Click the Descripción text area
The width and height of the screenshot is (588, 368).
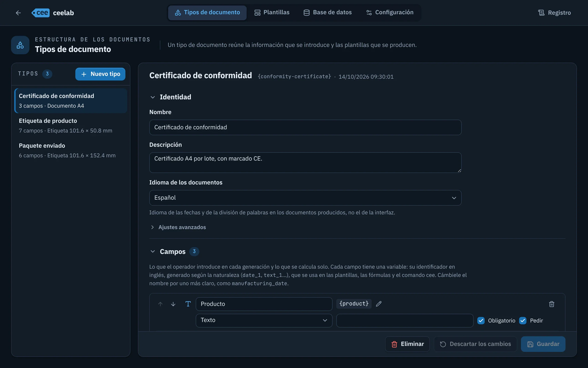point(305,163)
